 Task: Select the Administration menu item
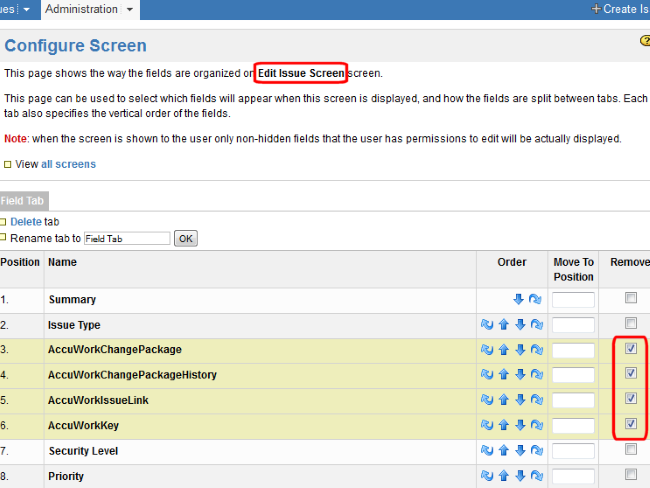click(81, 9)
